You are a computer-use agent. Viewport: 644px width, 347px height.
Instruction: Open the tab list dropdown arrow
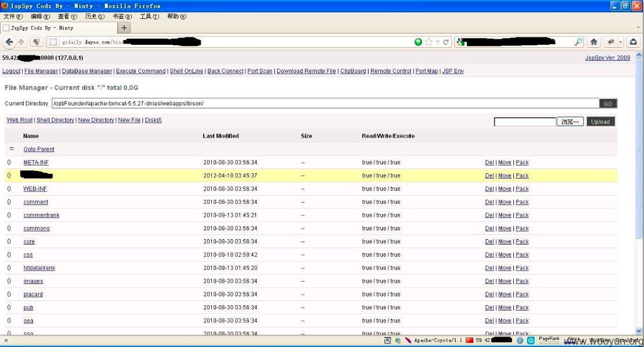click(638, 28)
